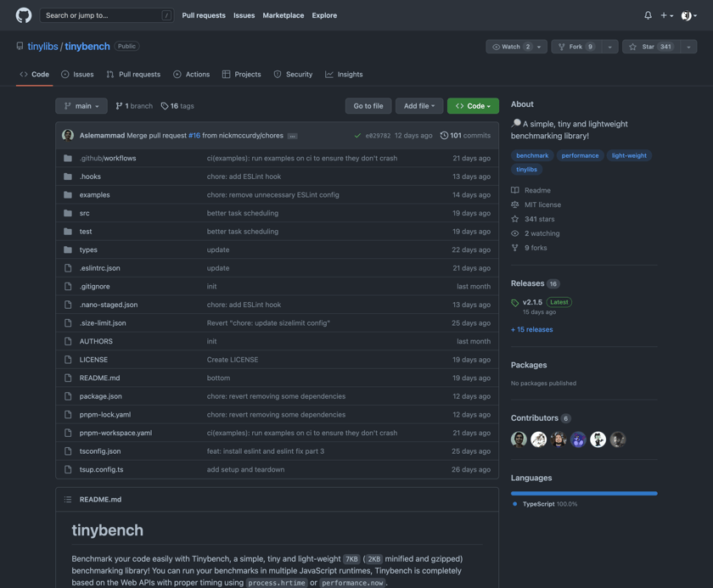
Task: Open the GitHub home logo
Action: click(24, 15)
